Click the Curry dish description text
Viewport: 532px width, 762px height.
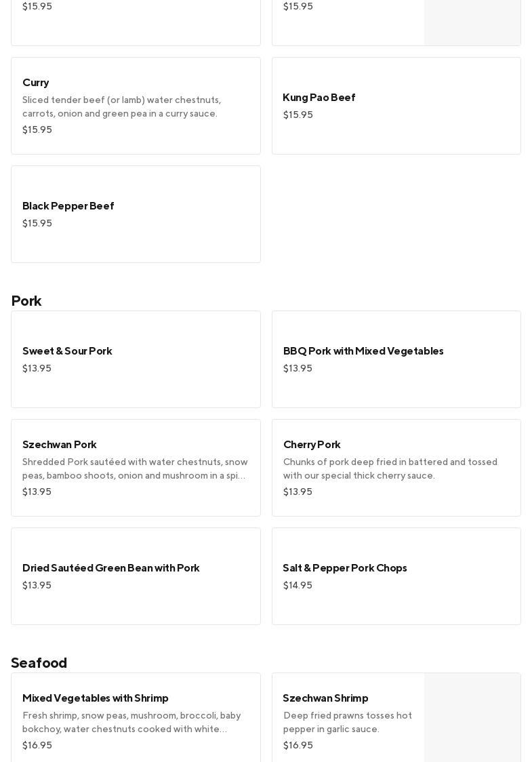tap(122, 107)
